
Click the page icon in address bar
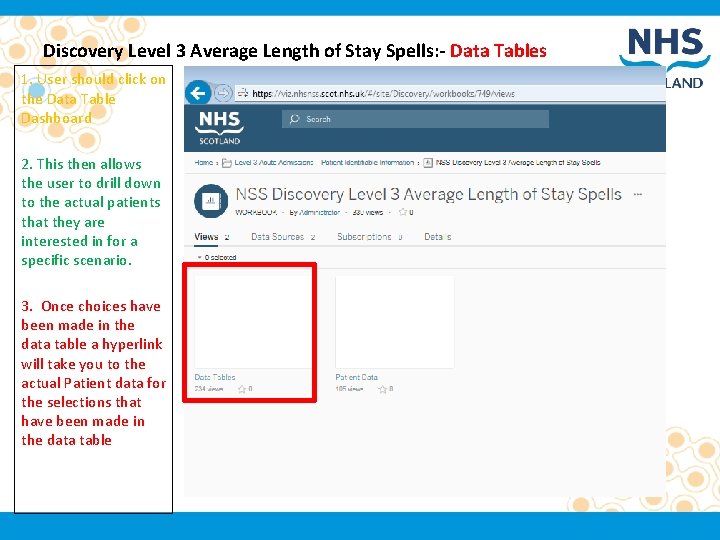tap(242, 93)
